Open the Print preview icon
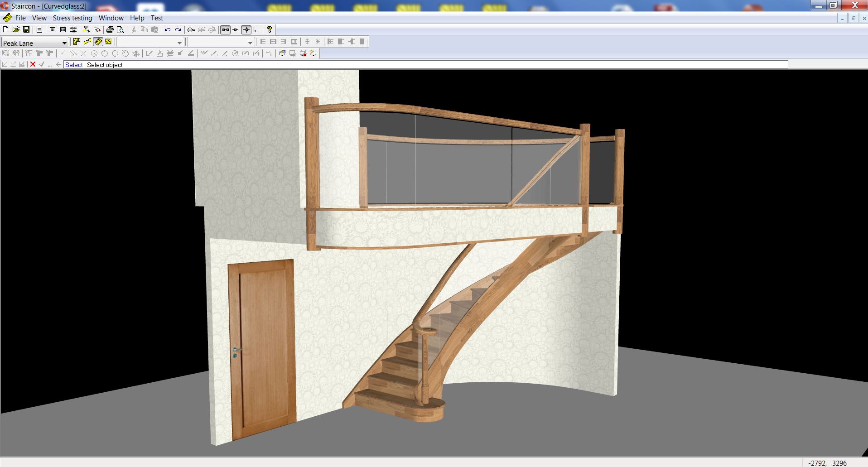Screen dimensions: 868x467 coord(121,29)
